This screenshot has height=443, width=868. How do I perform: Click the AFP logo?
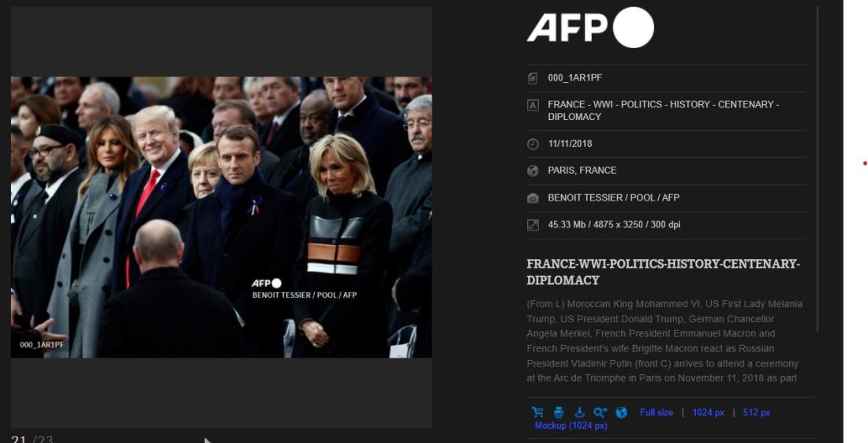[x=590, y=28]
